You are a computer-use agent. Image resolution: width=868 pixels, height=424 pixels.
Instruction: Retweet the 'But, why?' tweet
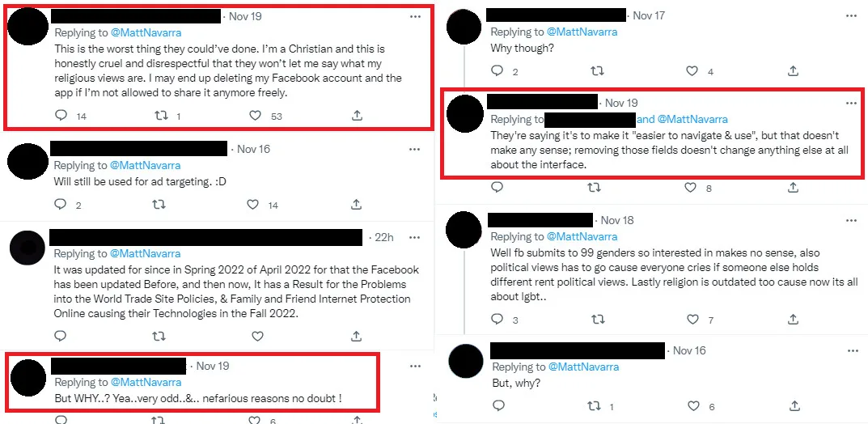pyautogui.click(x=595, y=406)
